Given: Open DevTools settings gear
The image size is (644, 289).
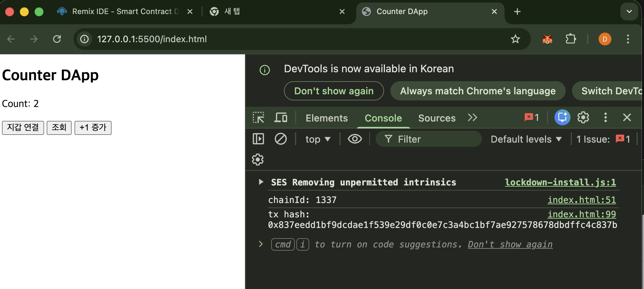Looking at the screenshot, I should pos(583,117).
